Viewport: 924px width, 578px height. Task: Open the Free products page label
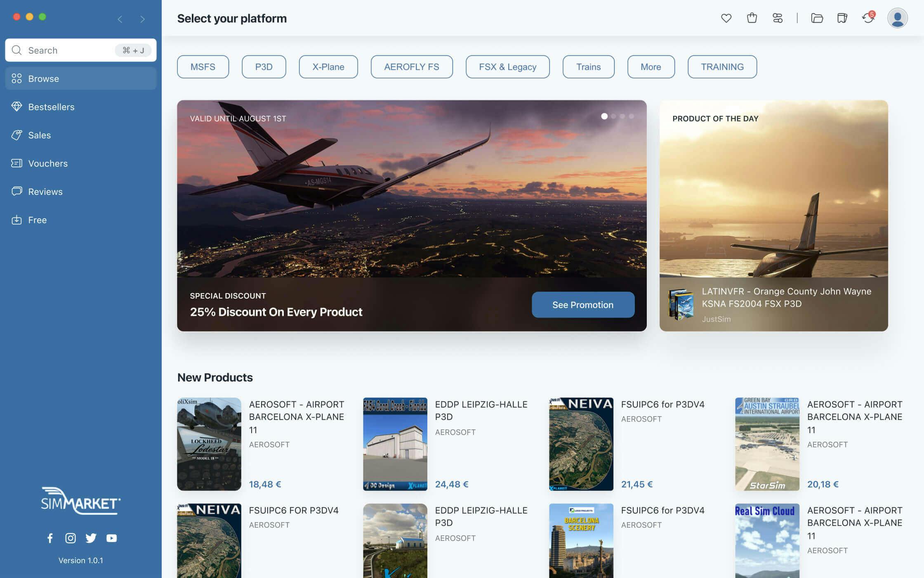(x=37, y=220)
